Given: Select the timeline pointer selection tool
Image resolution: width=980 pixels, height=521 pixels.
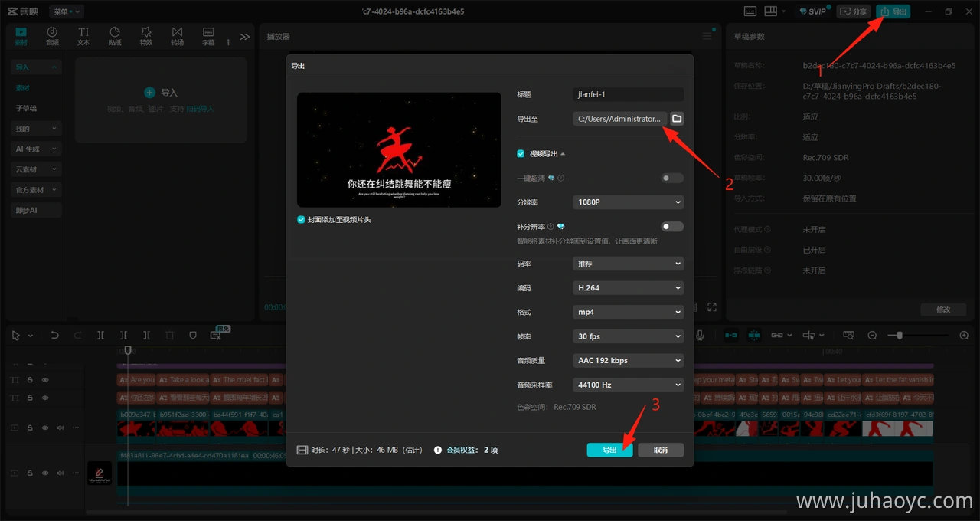Looking at the screenshot, I should coord(17,336).
